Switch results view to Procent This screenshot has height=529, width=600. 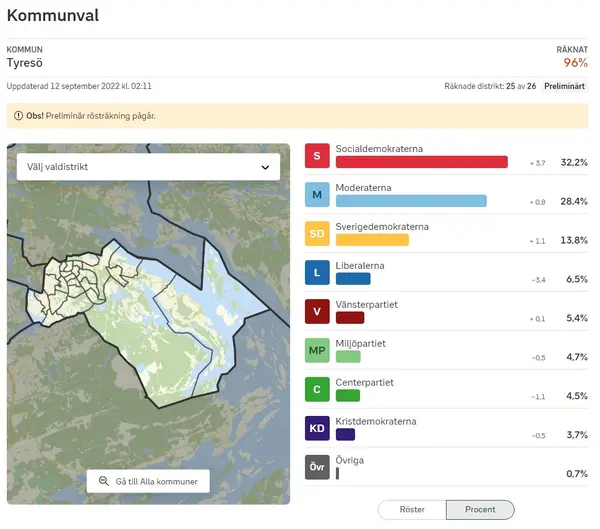coord(480,510)
